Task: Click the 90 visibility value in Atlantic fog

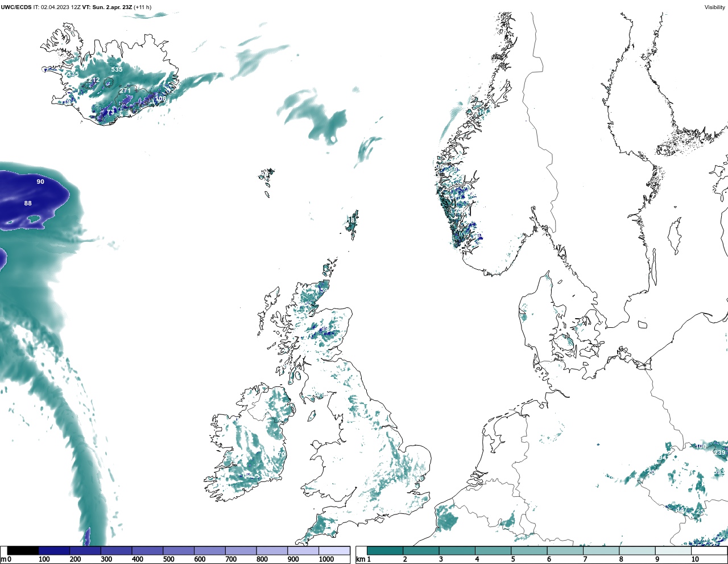Action: (40, 182)
